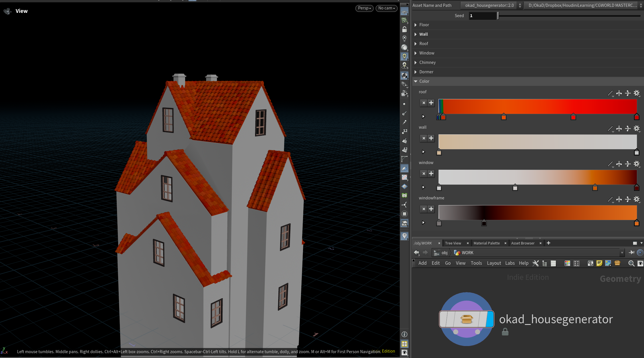Go back with network editor back arrow
This screenshot has height=358, width=644.
click(417, 252)
